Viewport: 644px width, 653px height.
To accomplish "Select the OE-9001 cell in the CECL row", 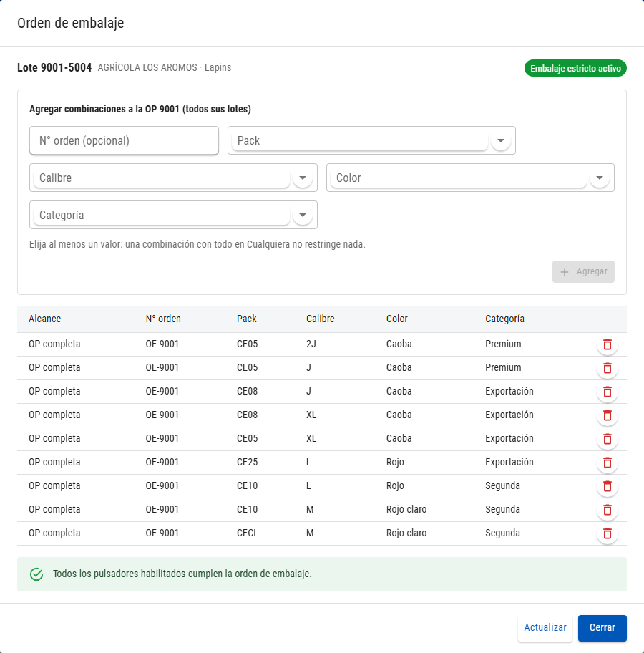I will click(x=162, y=533).
